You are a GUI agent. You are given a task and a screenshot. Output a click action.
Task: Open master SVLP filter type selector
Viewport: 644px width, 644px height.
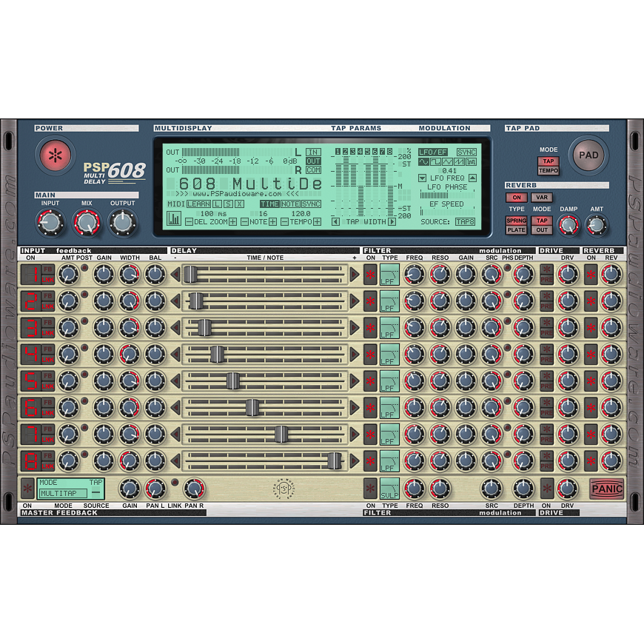(389, 489)
